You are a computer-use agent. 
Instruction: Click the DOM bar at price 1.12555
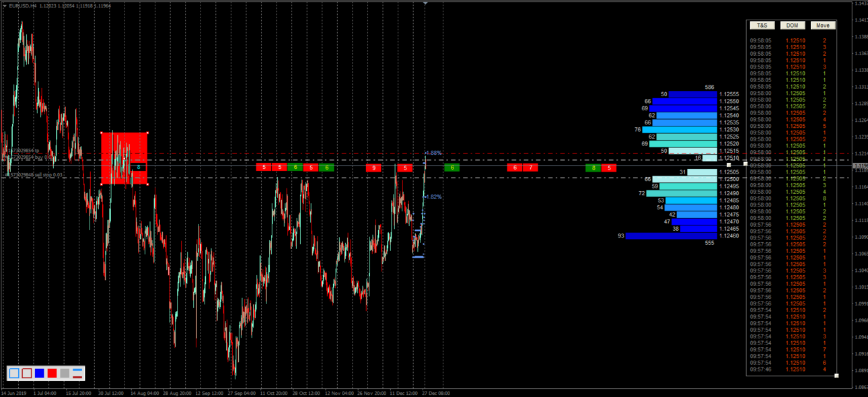[x=692, y=95]
